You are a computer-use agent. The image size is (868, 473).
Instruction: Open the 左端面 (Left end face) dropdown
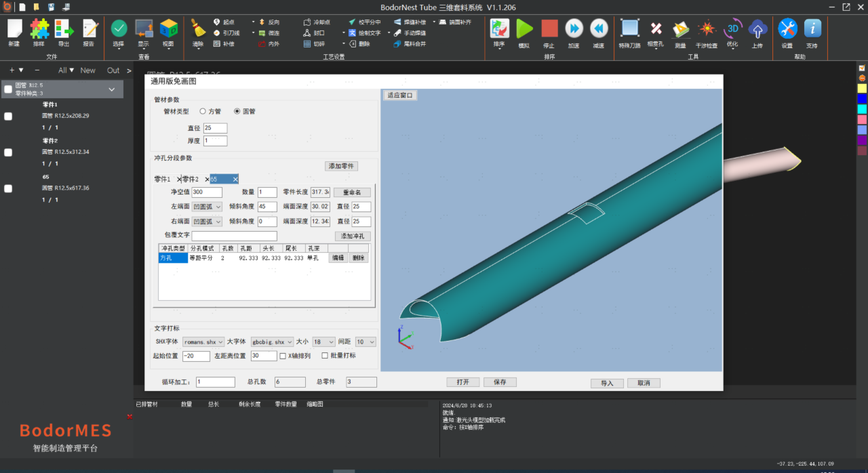(x=208, y=207)
